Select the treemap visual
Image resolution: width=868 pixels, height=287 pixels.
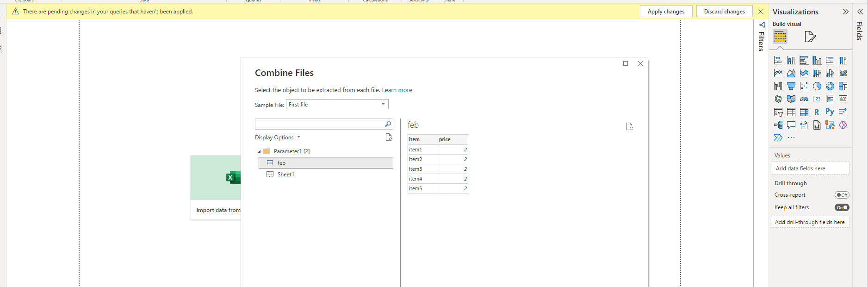(843, 86)
